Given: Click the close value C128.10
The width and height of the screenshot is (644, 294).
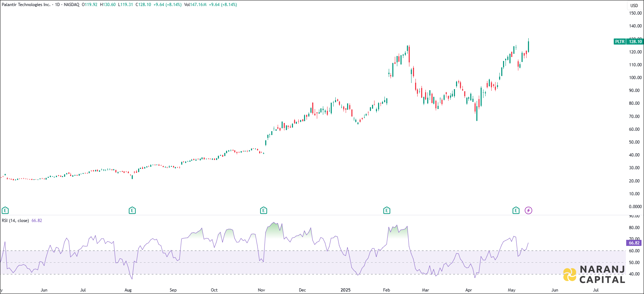Looking at the screenshot, I should pos(143,5).
